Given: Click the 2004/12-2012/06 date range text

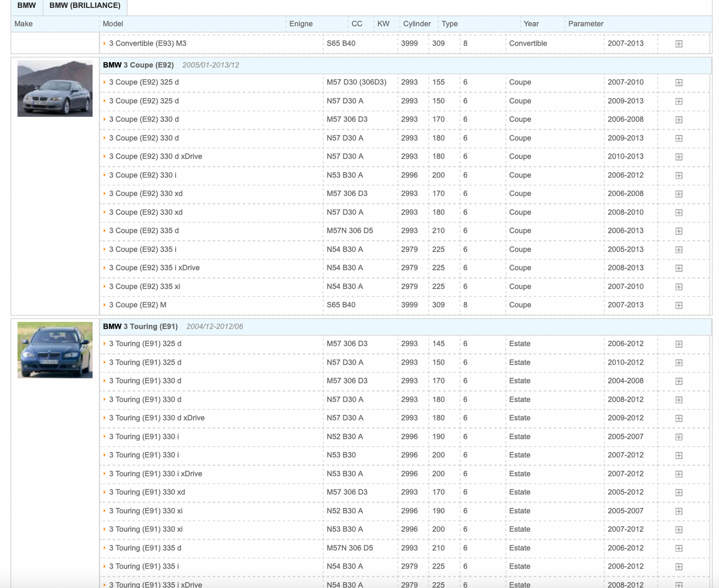Looking at the screenshot, I should pos(214,327).
